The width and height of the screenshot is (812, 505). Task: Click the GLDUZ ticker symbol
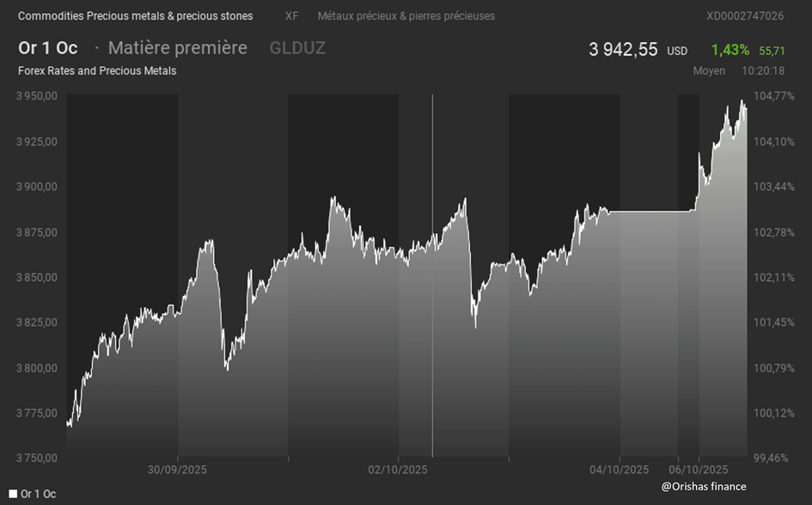pyautogui.click(x=297, y=48)
